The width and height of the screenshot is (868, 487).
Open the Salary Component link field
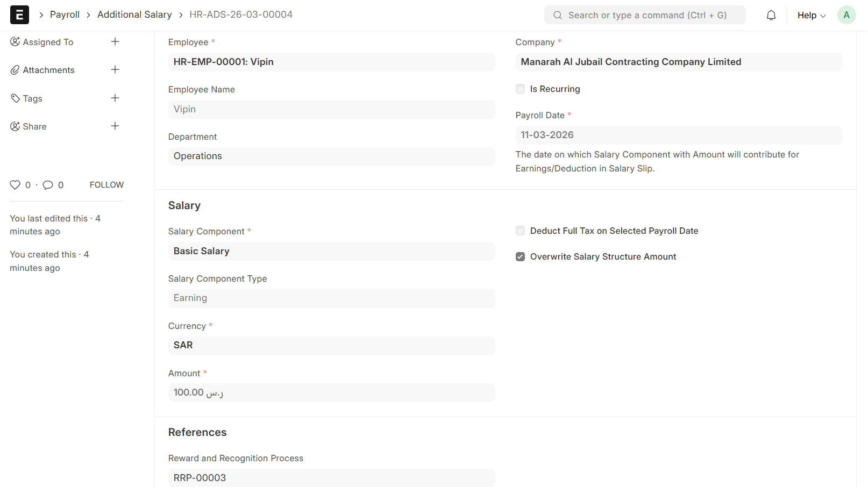[x=331, y=252]
